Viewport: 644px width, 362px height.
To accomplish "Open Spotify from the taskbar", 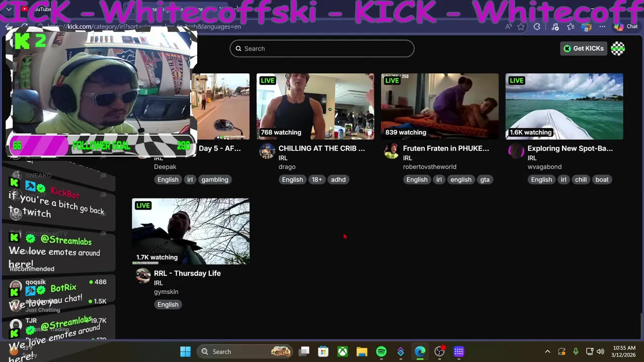I will tap(381, 351).
